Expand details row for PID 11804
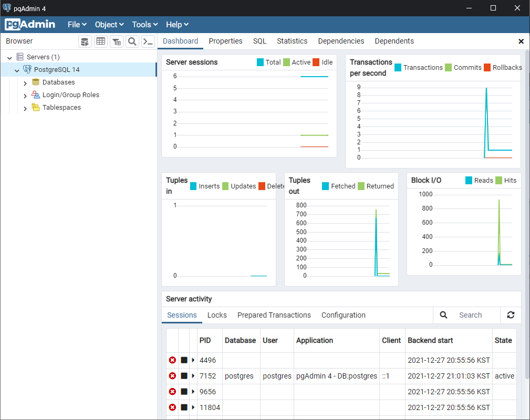The width and height of the screenshot is (530, 420). pyautogui.click(x=193, y=407)
